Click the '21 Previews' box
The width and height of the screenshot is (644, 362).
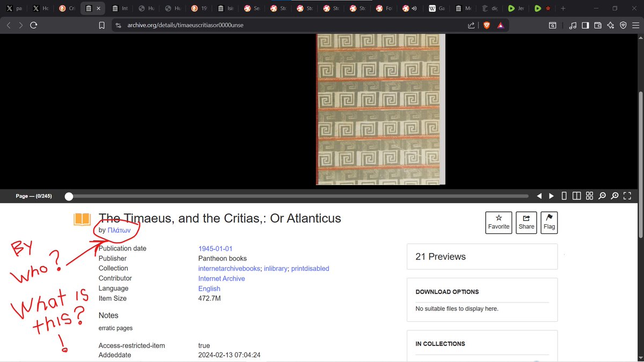pos(482,256)
